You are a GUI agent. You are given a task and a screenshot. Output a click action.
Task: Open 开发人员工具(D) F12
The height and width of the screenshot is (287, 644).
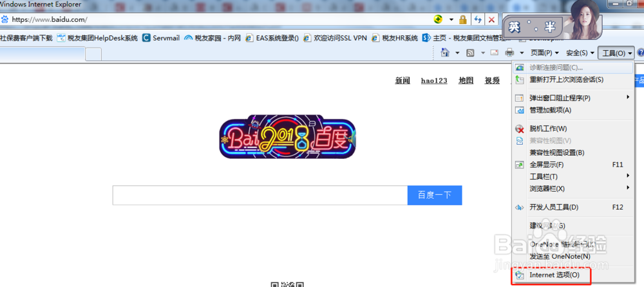573,207
